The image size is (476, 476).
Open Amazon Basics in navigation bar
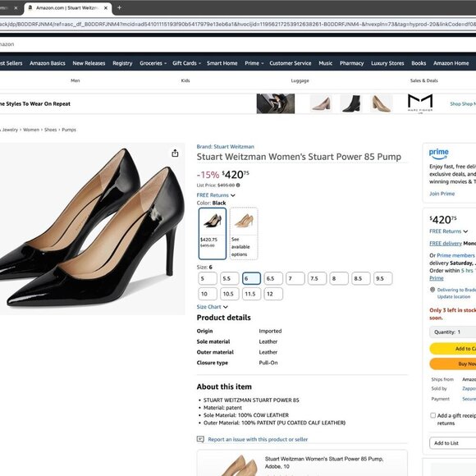(x=48, y=63)
